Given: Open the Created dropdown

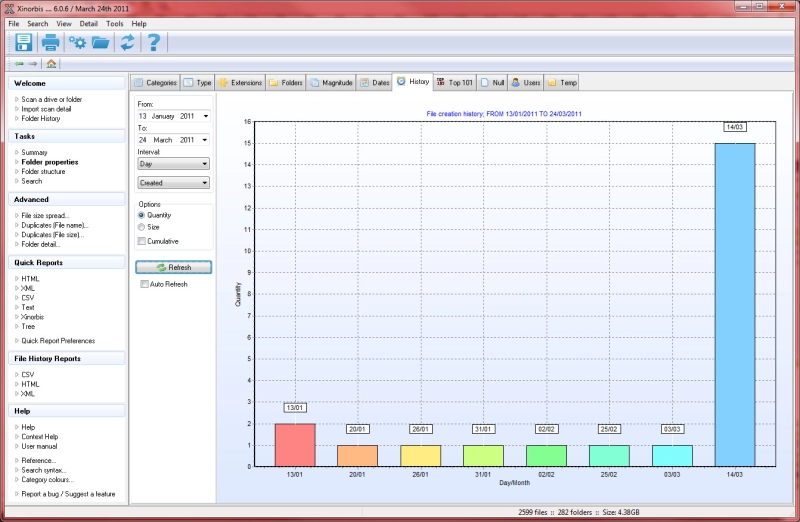Looking at the screenshot, I should pos(173,183).
